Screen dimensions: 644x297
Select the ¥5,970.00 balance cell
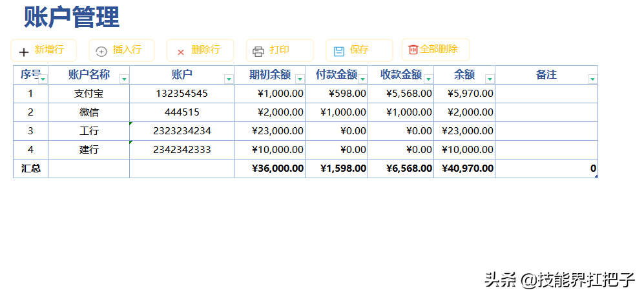click(x=464, y=94)
